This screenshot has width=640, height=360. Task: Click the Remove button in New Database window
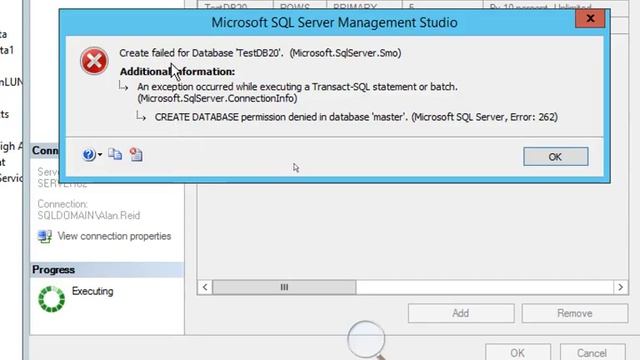[x=575, y=313]
